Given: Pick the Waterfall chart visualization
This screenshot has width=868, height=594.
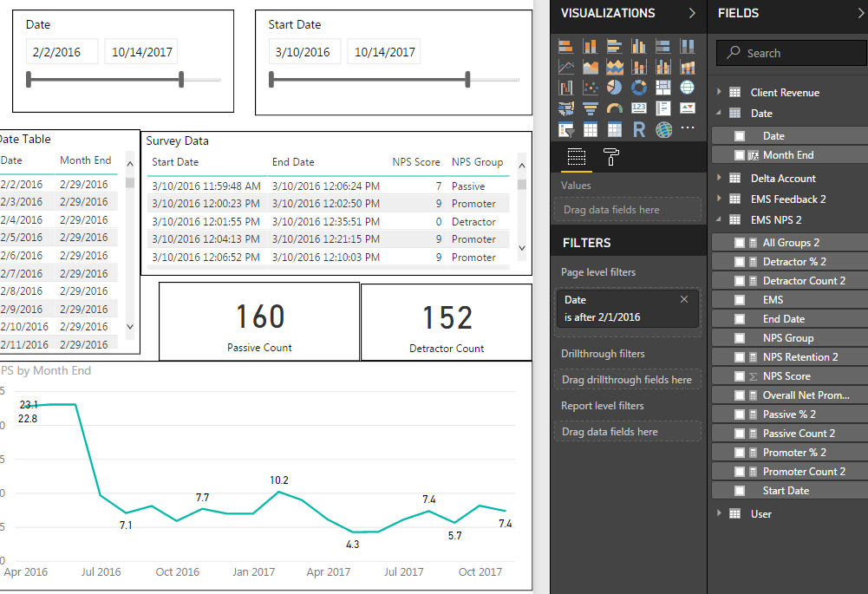Looking at the screenshot, I should pos(565,88).
